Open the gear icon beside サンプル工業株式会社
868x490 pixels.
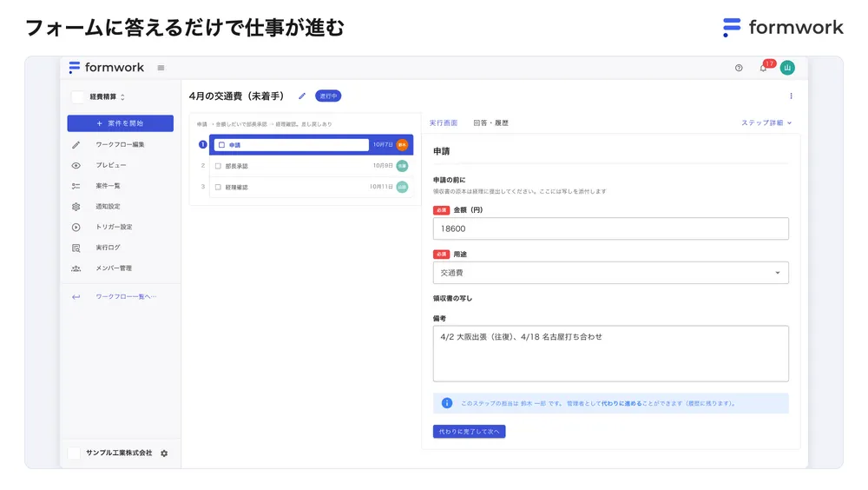point(164,453)
